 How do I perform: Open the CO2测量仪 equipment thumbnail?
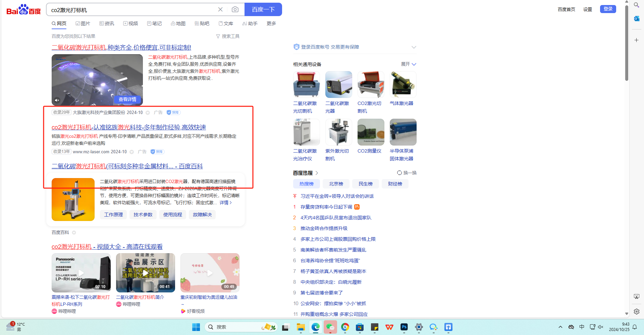[371, 132]
